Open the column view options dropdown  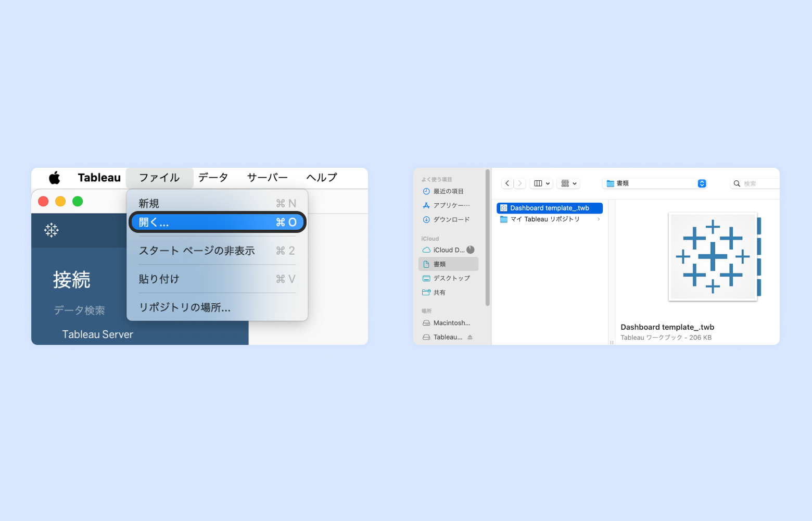coord(542,183)
